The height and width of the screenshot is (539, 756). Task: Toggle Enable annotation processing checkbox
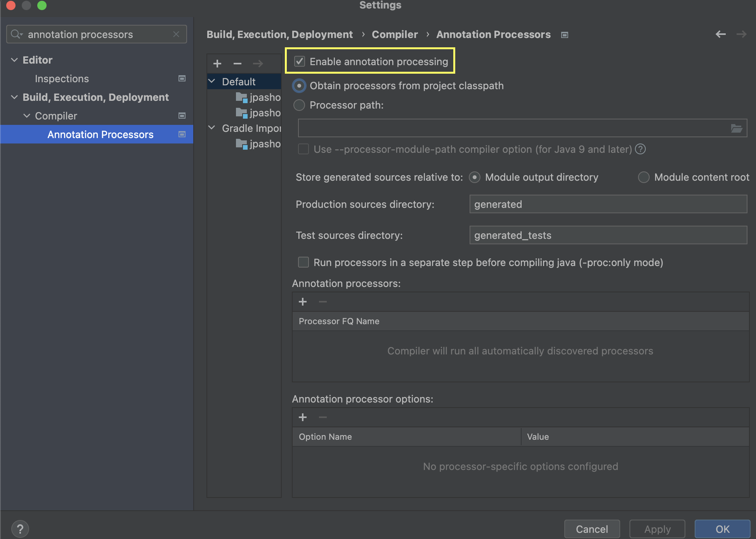300,61
